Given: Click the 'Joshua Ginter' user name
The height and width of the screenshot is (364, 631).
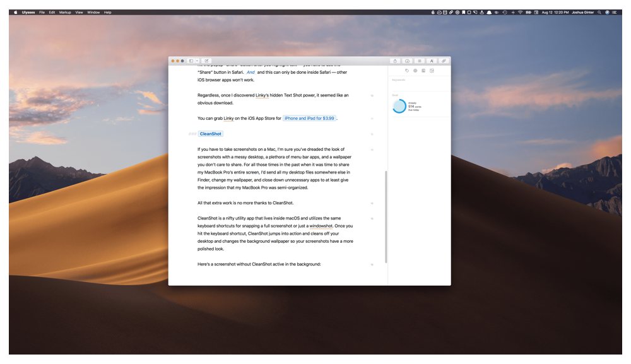Looking at the screenshot, I should pyautogui.click(x=582, y=13).
